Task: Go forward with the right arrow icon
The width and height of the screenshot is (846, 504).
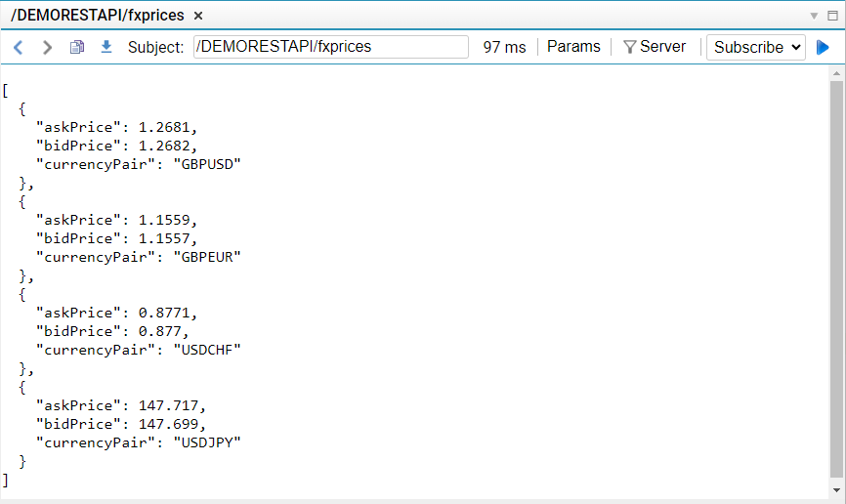Action: (48, 48)
